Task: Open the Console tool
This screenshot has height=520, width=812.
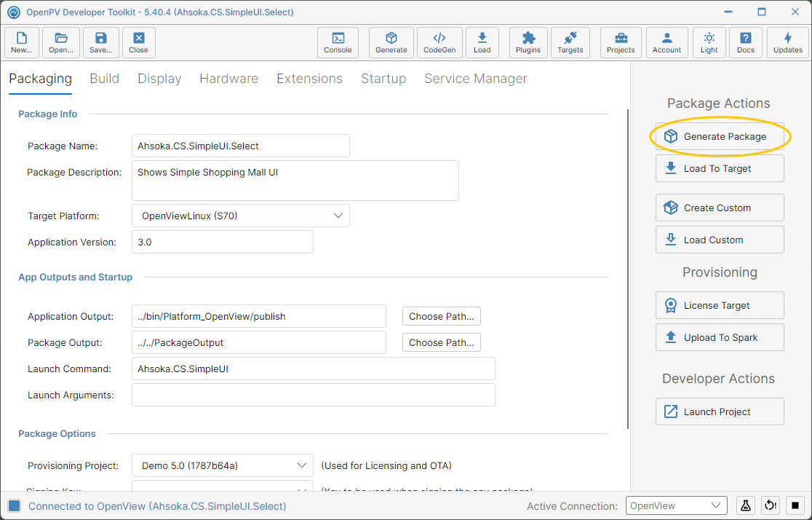Action: pyautogui.click(x=338, y=42)
